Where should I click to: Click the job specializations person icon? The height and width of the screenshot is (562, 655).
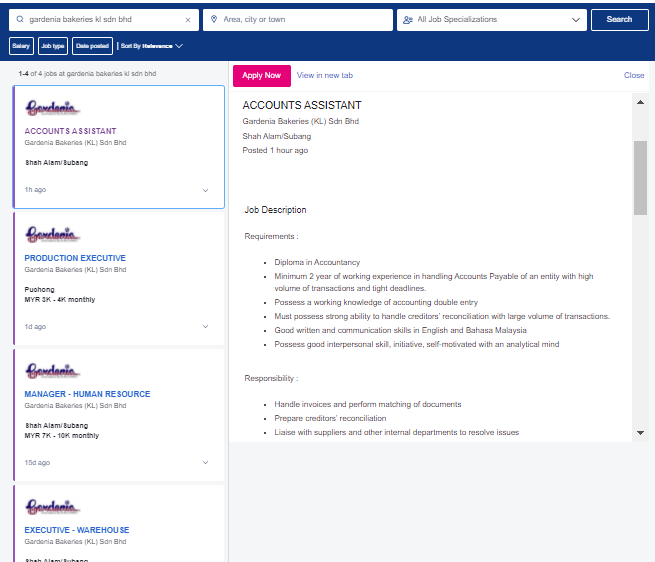coord(408,20)
